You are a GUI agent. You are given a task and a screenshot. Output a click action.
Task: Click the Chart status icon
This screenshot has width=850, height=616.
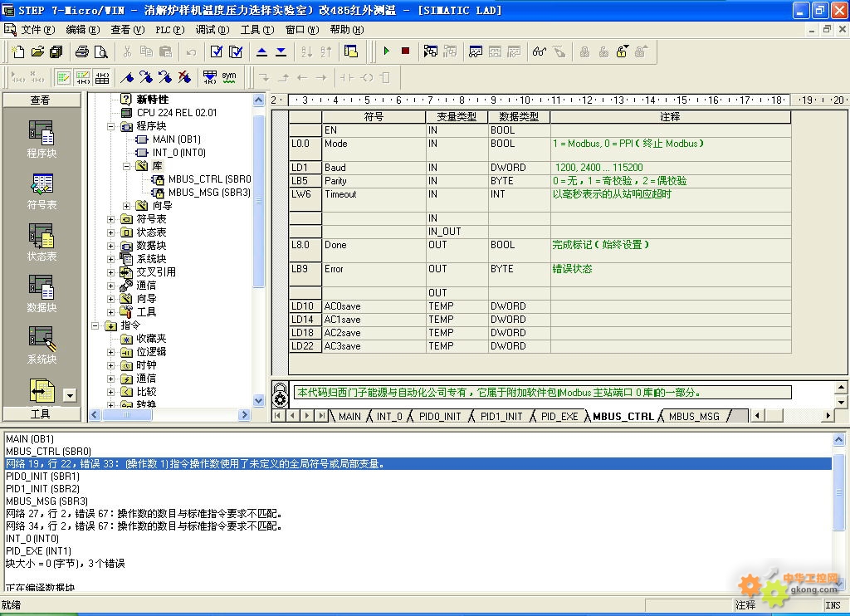(x=476, y=51)
